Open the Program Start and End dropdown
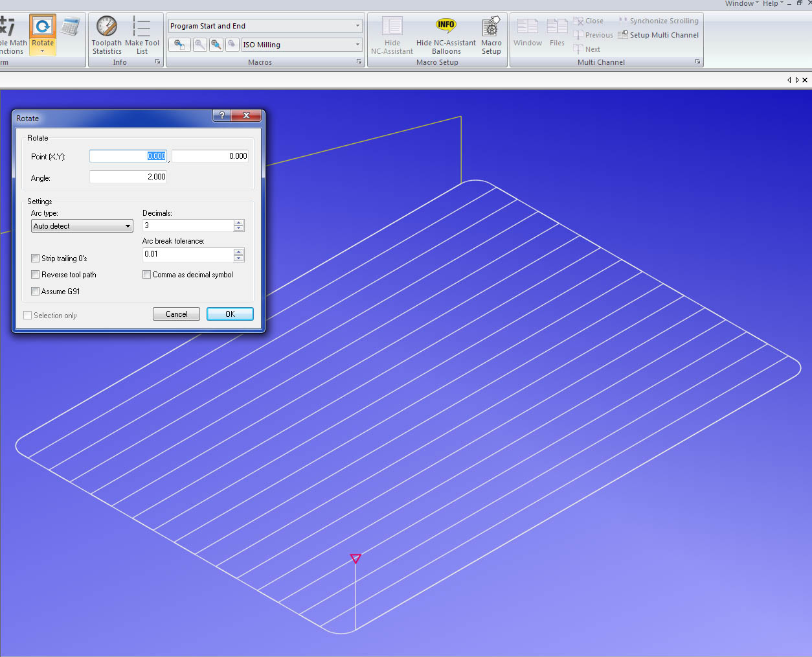This screenshot has height=657, width=812. [357, 26]
